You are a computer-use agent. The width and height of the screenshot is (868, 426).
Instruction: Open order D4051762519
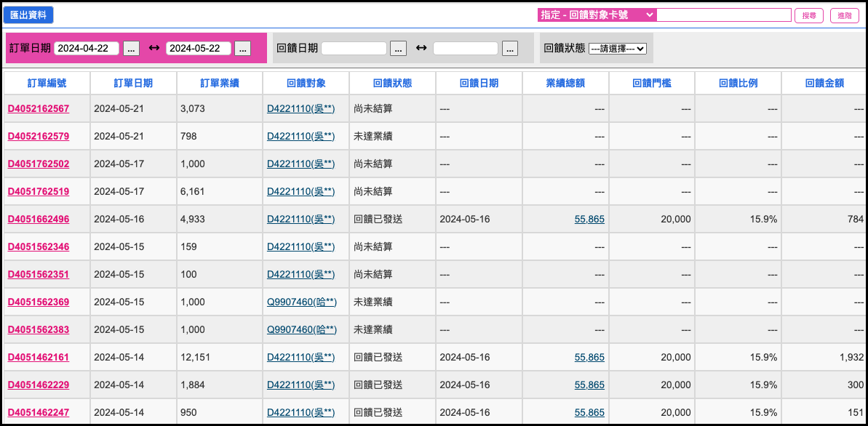[38, 191]
